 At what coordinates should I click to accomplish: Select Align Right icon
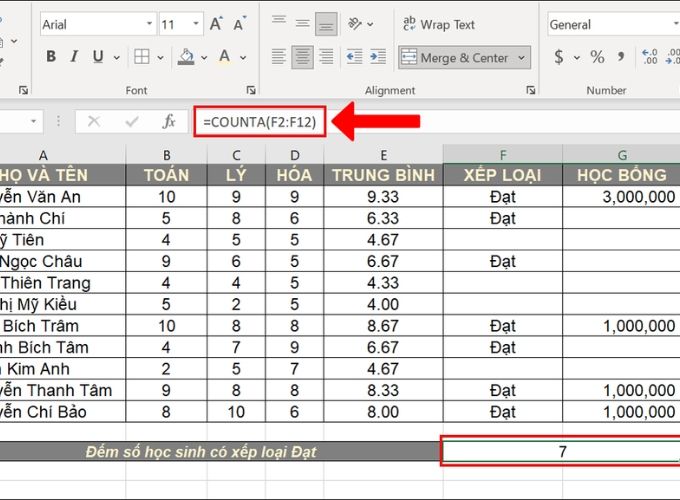(x=326, y=57)
